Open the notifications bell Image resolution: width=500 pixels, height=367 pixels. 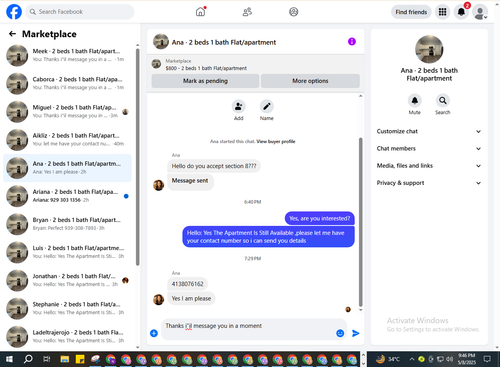pos(461,12)
